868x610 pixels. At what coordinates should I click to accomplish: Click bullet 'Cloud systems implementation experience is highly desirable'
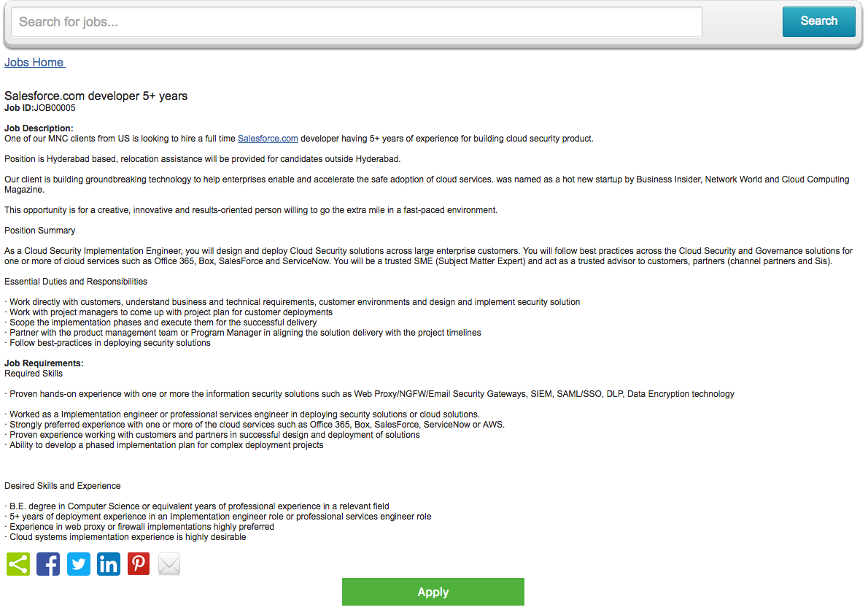[125, 537]
